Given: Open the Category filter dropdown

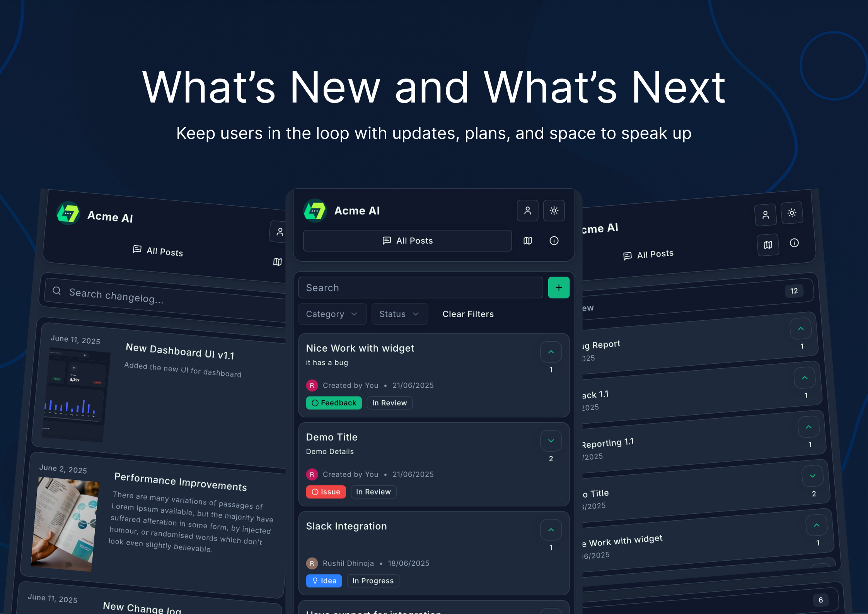Looking at the screenshot, I should click(332, 314).
